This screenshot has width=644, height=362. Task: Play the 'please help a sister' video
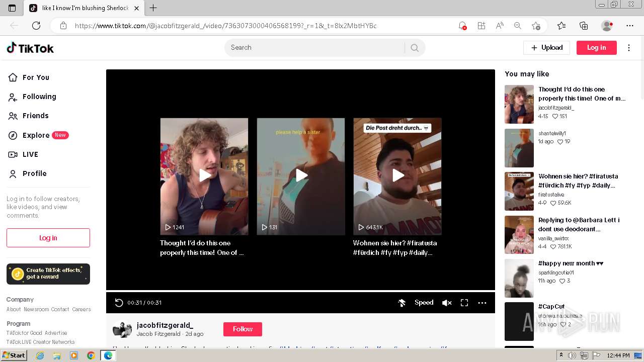[x=301, y=176]
